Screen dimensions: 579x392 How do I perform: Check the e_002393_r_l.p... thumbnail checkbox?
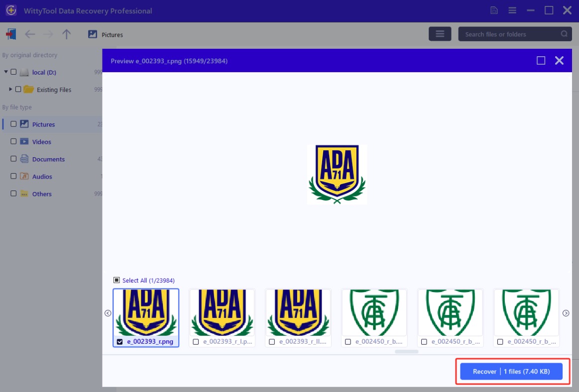196,342
